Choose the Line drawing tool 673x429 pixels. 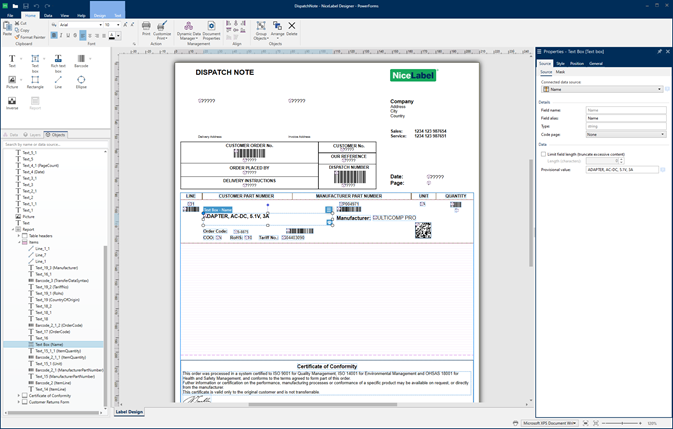pyautogui.click(x=58, y=81)
